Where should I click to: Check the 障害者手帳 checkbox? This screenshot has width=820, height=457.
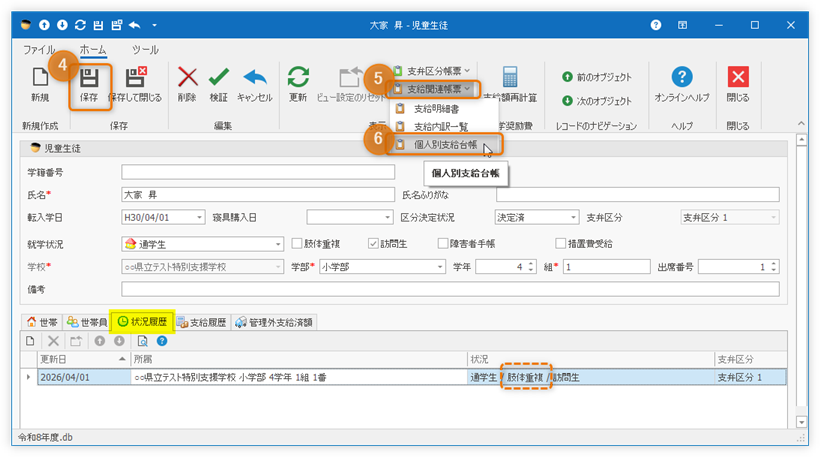point(442,242)
